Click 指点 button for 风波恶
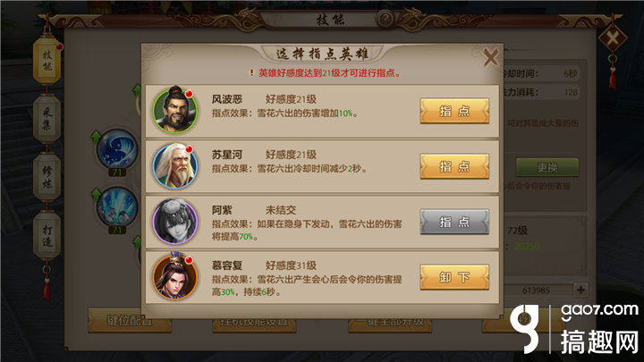 [454, 111]
